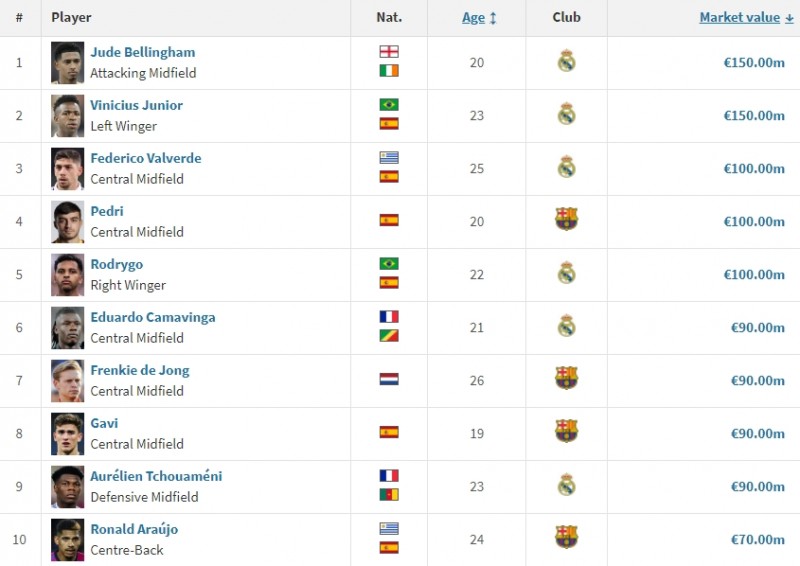
Task: Click Barcelona crest in Pedri row
Action: 566,220
